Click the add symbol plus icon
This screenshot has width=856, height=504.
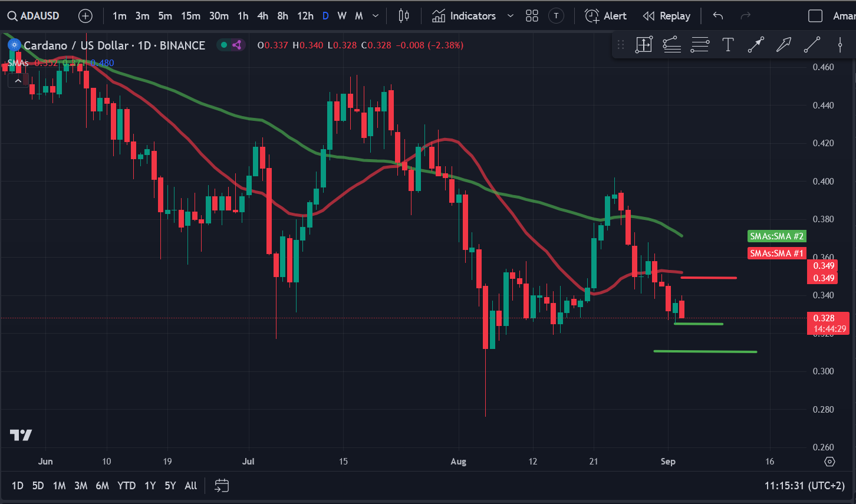(85, 16)
